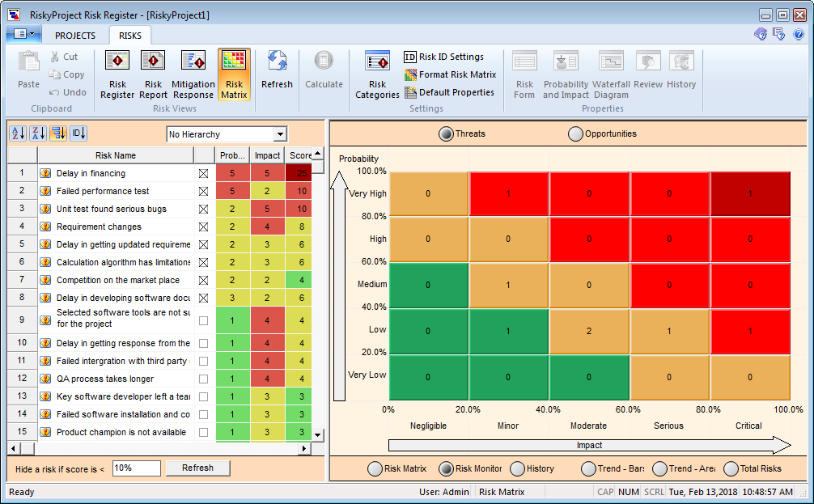Open Format Risk Matrix

click(x=451, y=74)
